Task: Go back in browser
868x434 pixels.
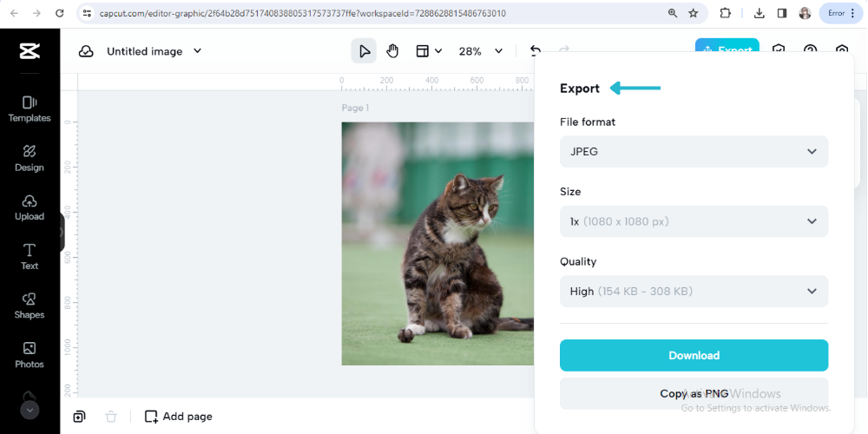Action: coord(15,13)
